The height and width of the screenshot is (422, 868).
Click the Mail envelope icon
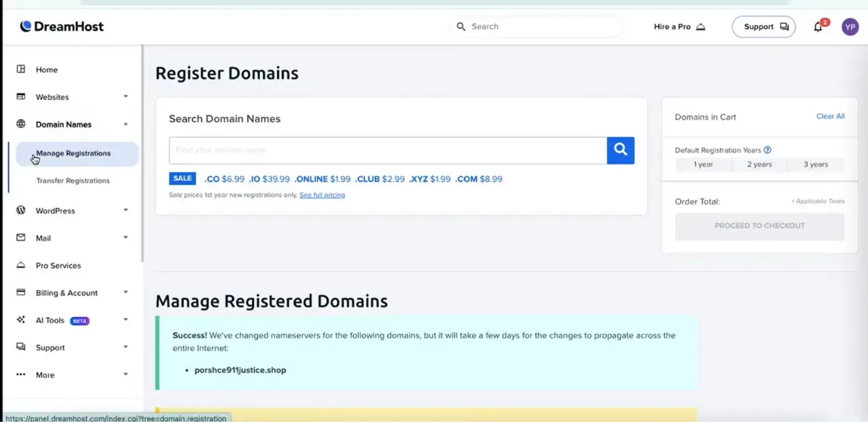21,238
